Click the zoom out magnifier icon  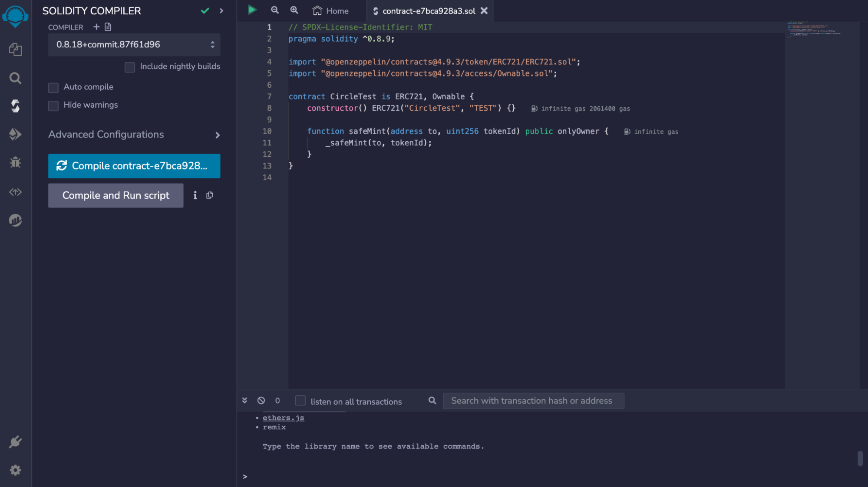click(274, 10)
